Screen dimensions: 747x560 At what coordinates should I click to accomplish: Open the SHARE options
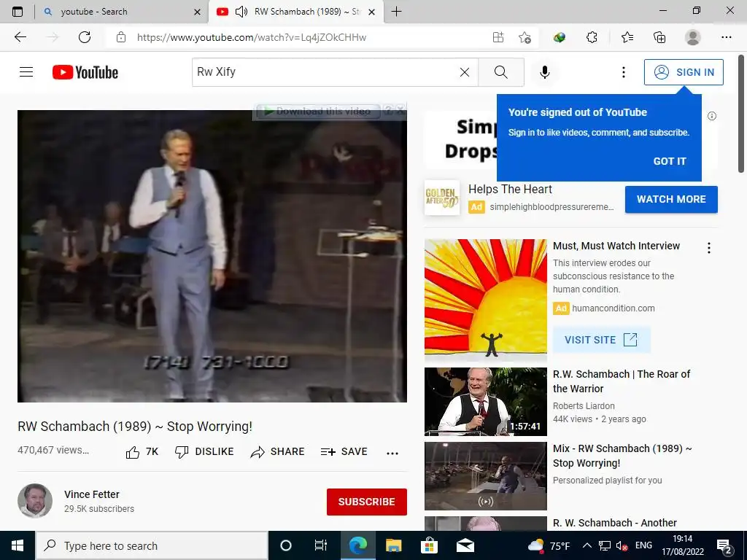click(x=277, y=452)
